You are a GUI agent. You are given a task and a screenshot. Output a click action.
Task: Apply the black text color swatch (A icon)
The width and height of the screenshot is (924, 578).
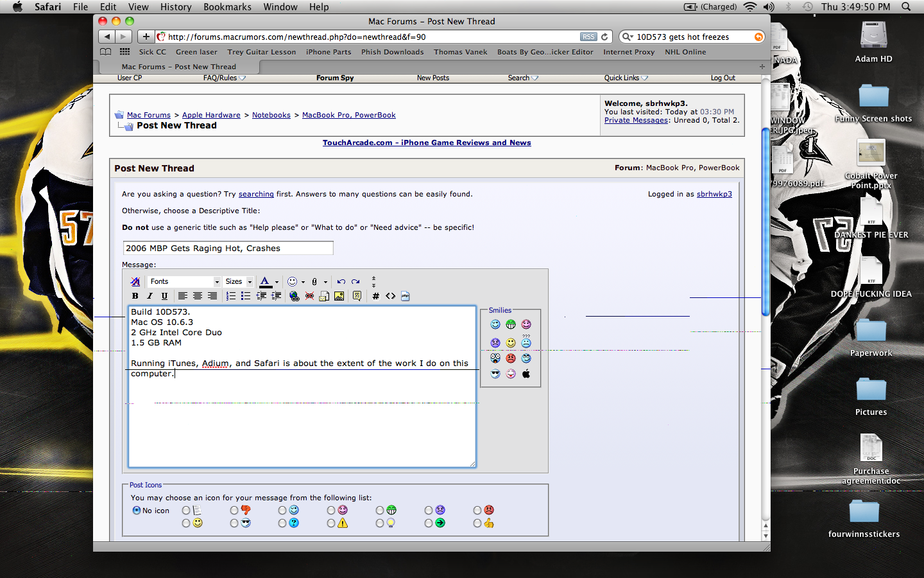265,282
